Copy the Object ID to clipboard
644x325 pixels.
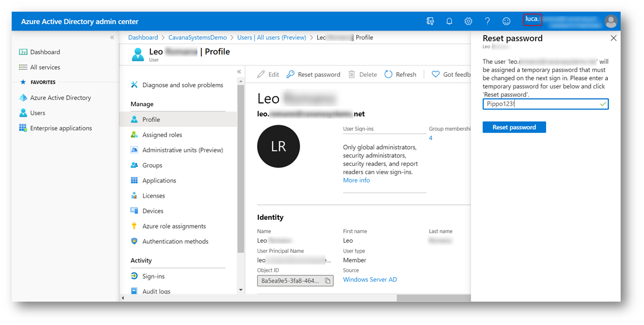point(327,280)
